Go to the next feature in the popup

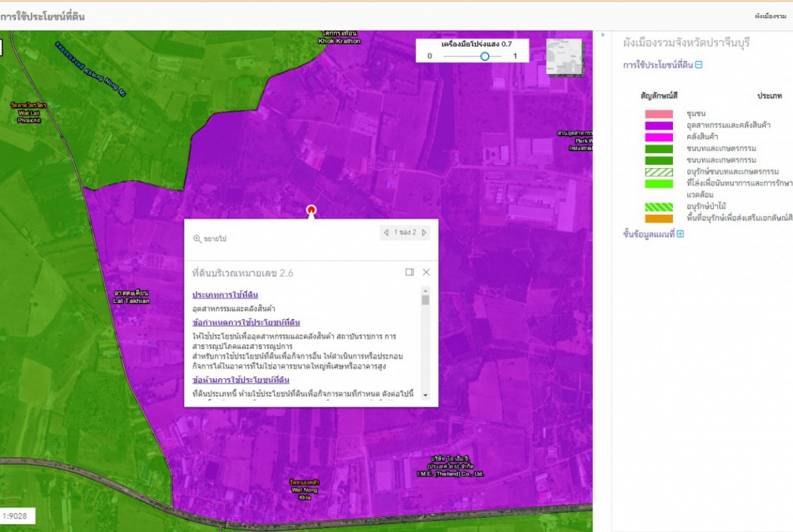pos(424,232)
